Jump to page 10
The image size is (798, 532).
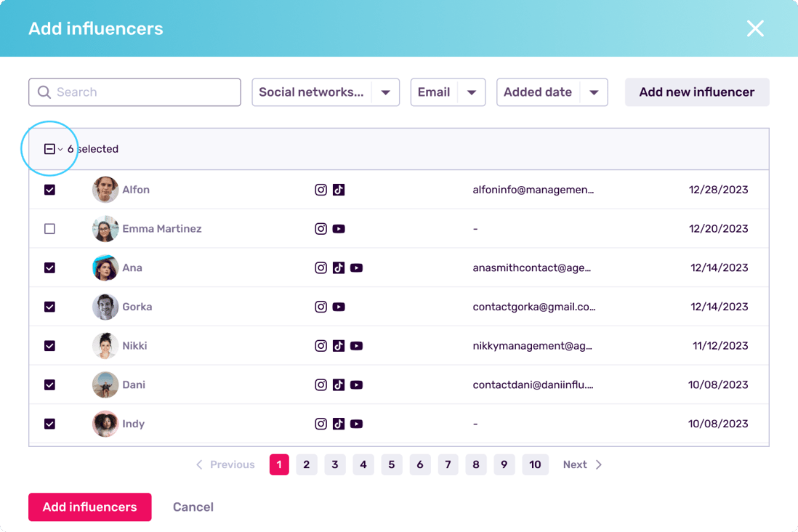(x=535, y=465)
